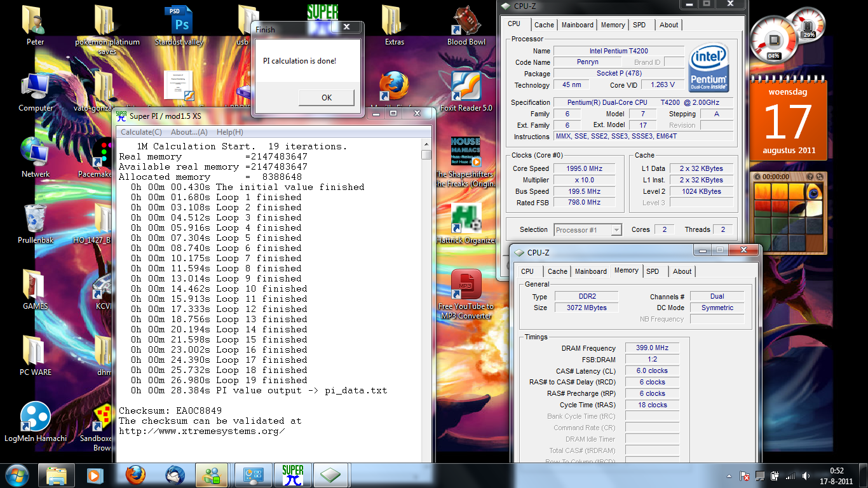The height and width of the screenshot is (488, 868).
Task: Click the picture puzzle help button
Action: 810,176
